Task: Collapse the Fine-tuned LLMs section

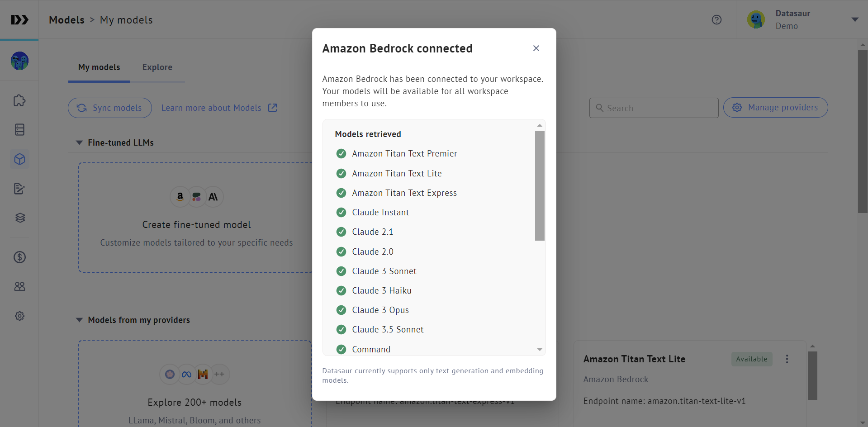Action: 79,143
